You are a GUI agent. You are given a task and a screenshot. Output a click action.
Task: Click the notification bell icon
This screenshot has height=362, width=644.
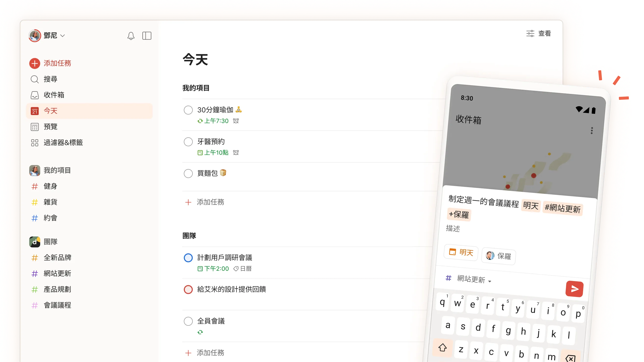coord(131,36)
